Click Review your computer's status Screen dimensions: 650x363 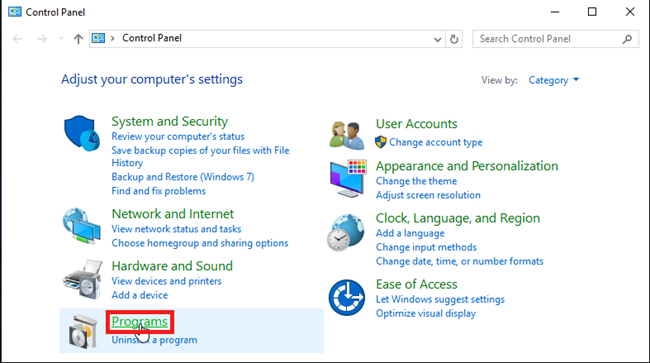[178, 136]
